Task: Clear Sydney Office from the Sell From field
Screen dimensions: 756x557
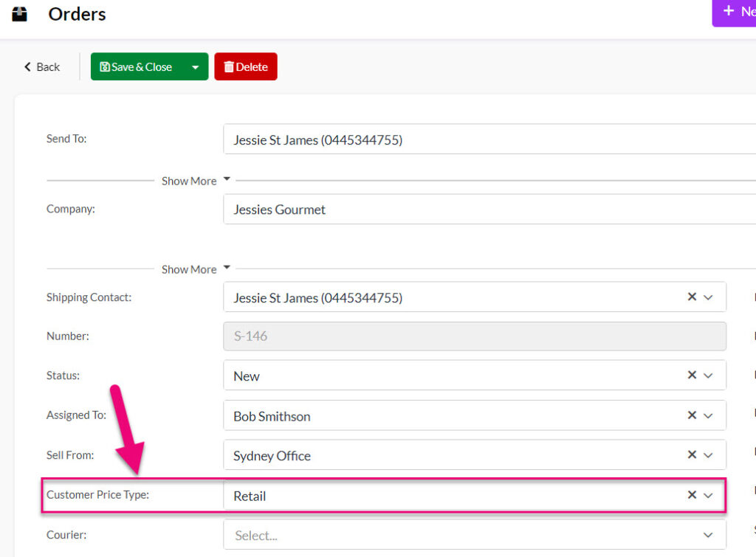Action: [692, 455]
